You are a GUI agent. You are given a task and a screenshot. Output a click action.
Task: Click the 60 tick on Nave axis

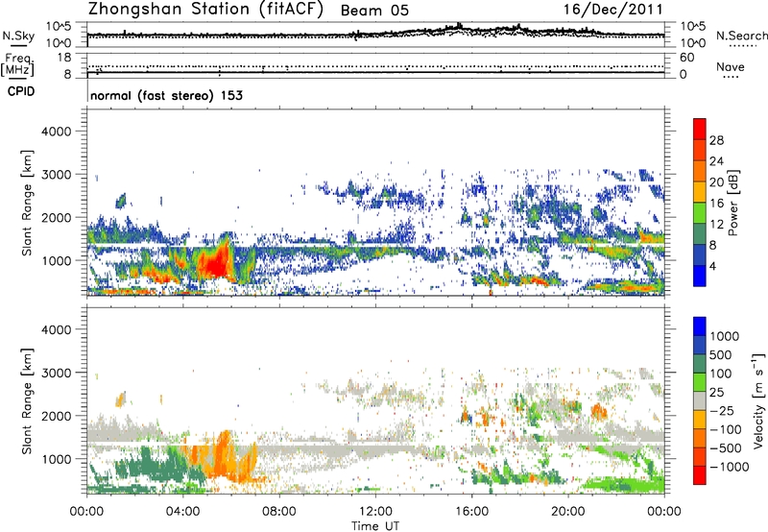tap(686, 58)
